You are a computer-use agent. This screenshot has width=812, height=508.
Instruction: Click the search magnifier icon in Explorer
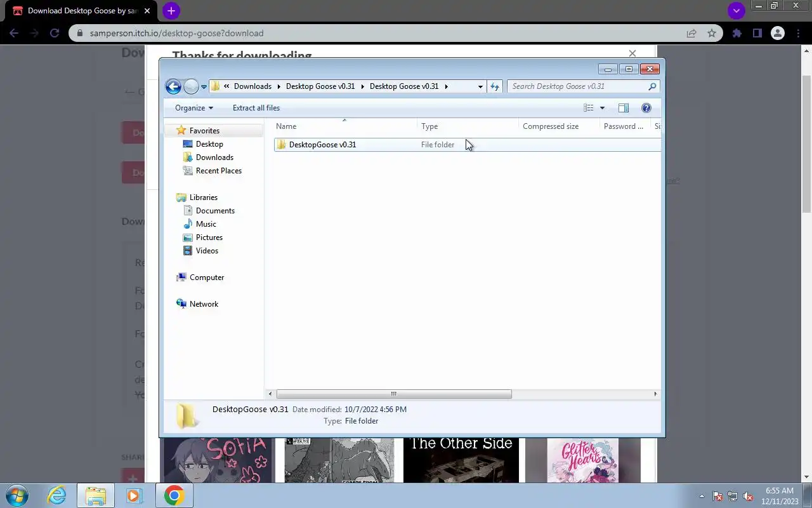tap(652, 86)
